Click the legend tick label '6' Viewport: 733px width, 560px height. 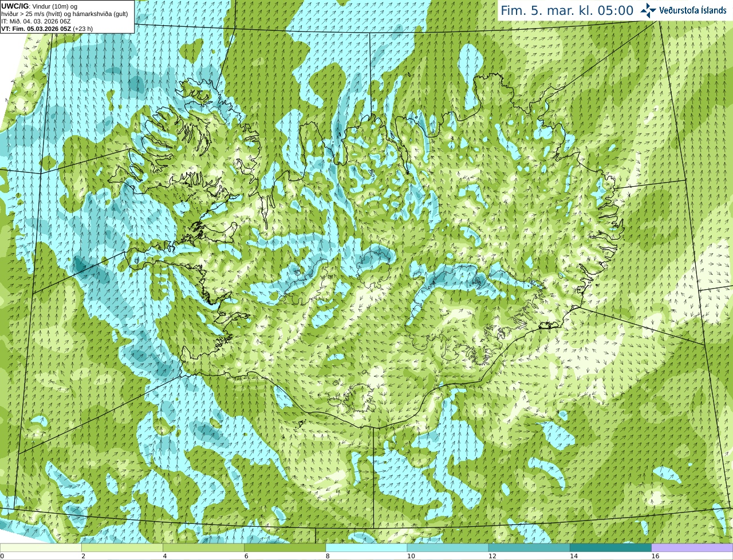[246, 556]
